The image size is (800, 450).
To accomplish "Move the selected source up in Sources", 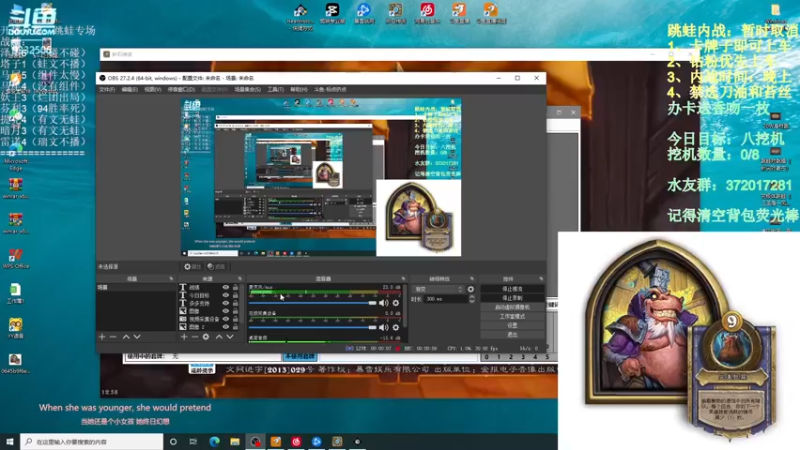I will [x=219, y=337].
